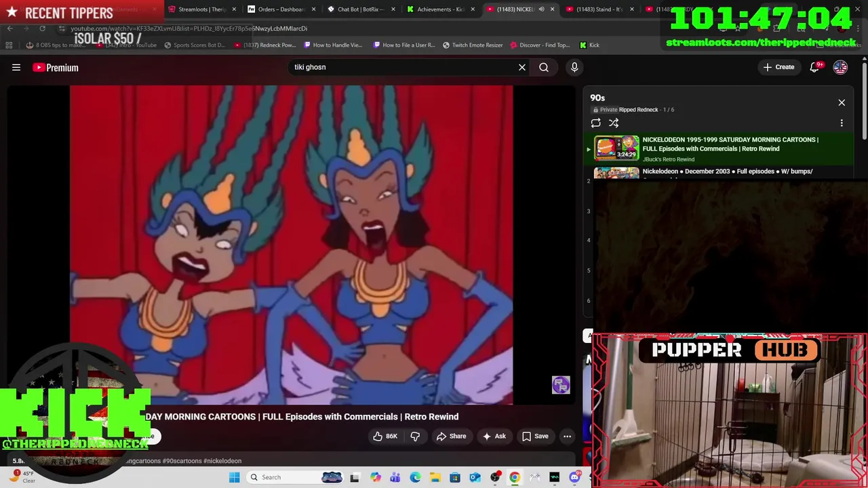Close the Streamloots tab

coord(234,9)
